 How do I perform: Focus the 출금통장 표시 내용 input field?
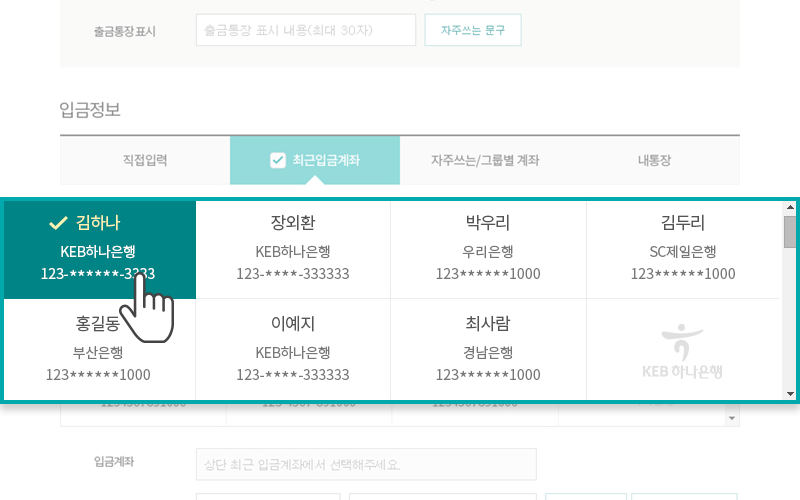click(x=306, y=30)
